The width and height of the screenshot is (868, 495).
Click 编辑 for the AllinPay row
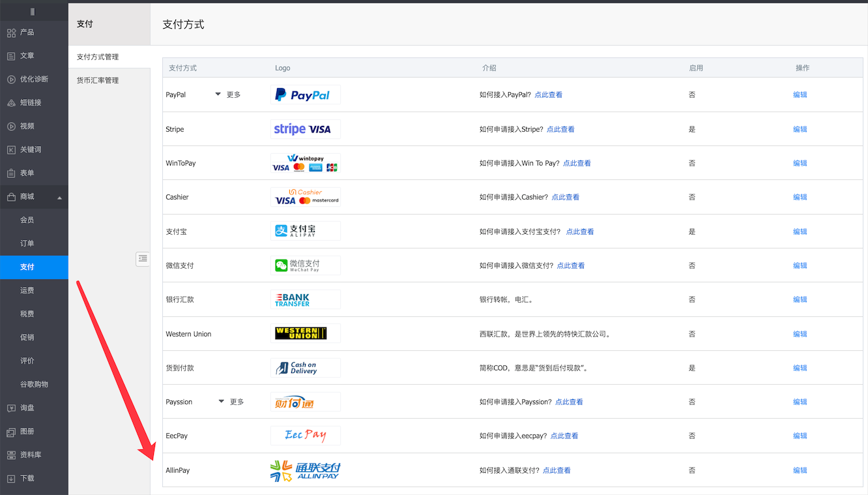pos(800,470)
